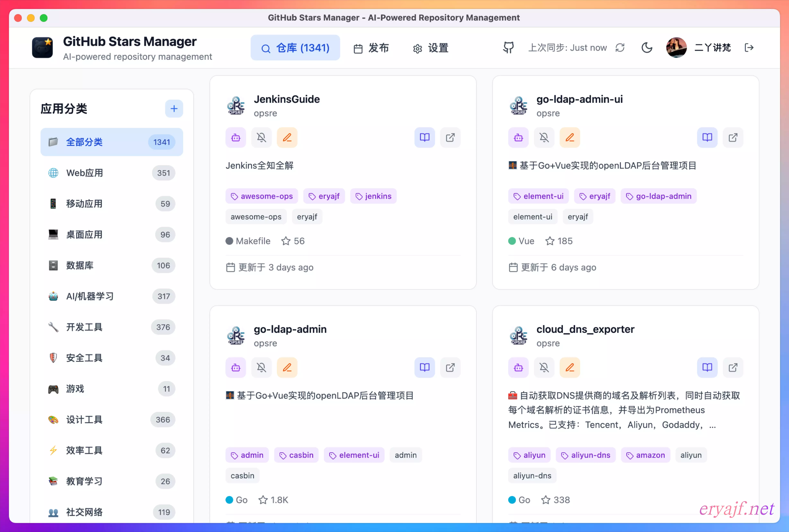Click the logout icon next to username
Viewport: 789px width, 532px height.
click(x=749, y=48)
